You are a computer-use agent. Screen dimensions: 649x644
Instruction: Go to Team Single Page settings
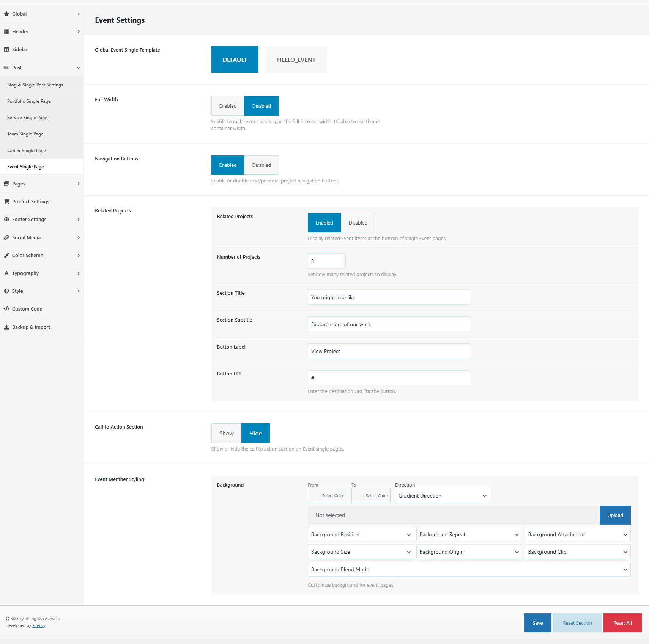tap(25, 134)
